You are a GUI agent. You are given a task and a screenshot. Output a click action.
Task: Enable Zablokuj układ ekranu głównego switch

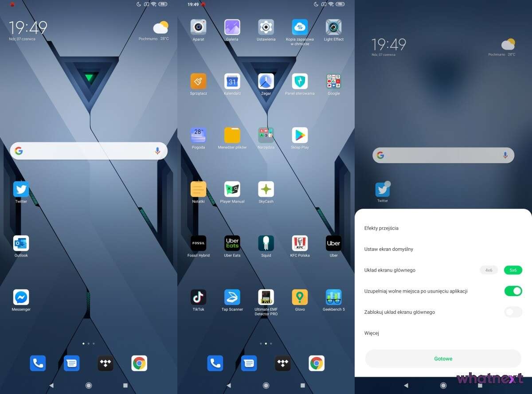[x=513, y=312]
